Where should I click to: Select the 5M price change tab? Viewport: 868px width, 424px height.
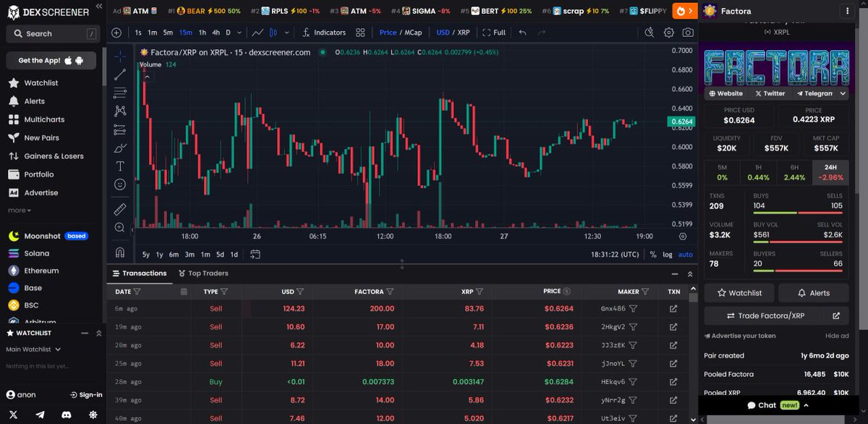point(722,172)
